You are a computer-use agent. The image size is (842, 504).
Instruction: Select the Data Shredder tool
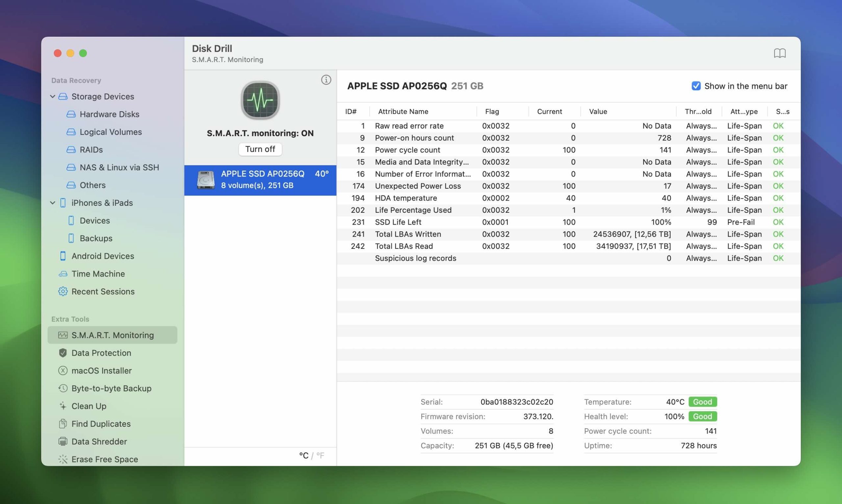[99, 441]
